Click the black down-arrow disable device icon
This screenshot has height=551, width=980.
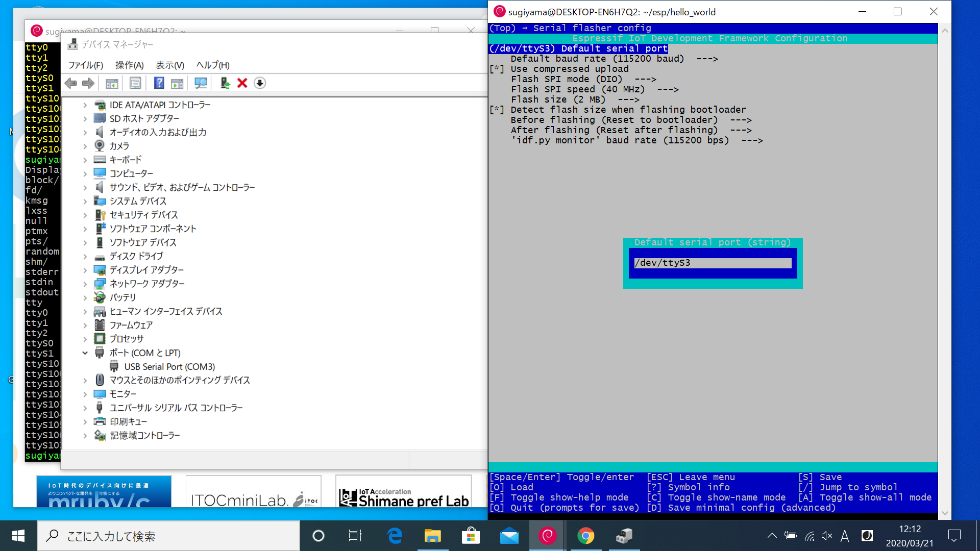coord(260,83)
